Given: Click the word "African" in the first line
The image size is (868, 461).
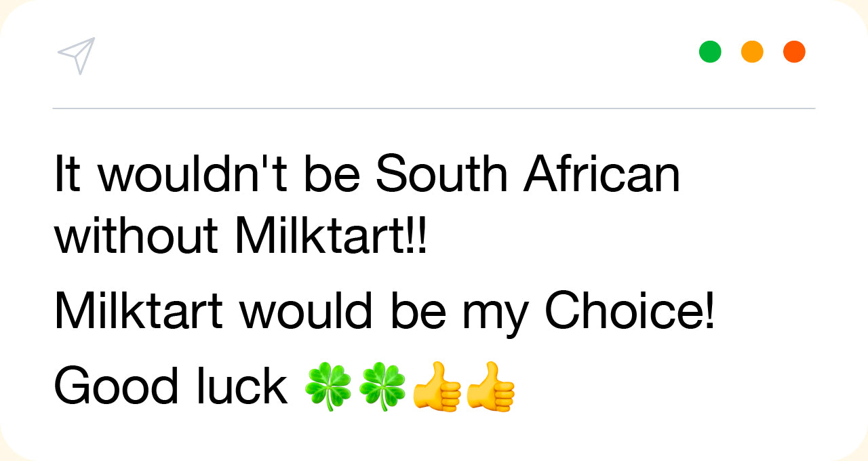Looking at the screenshot, I should click(x=601, y=174).
